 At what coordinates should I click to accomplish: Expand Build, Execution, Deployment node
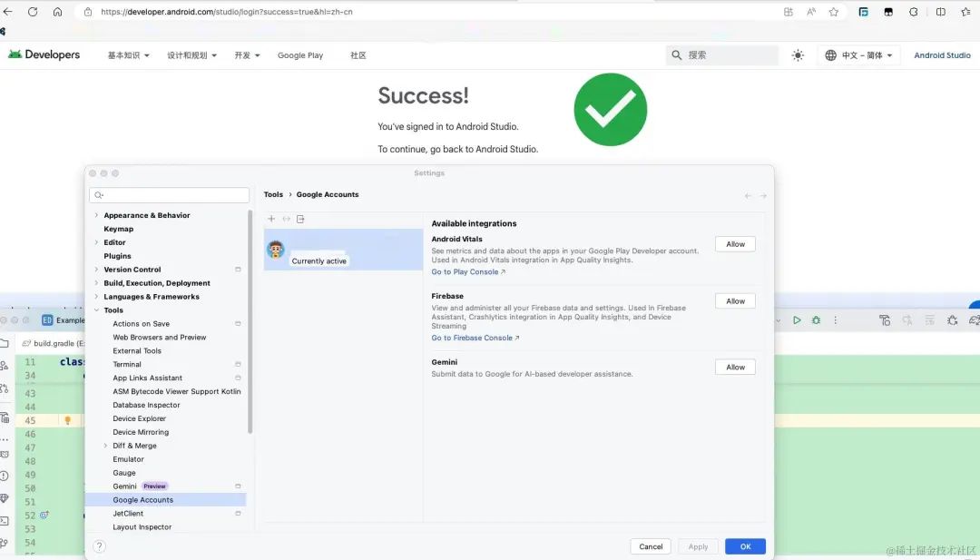pos(96,283)
